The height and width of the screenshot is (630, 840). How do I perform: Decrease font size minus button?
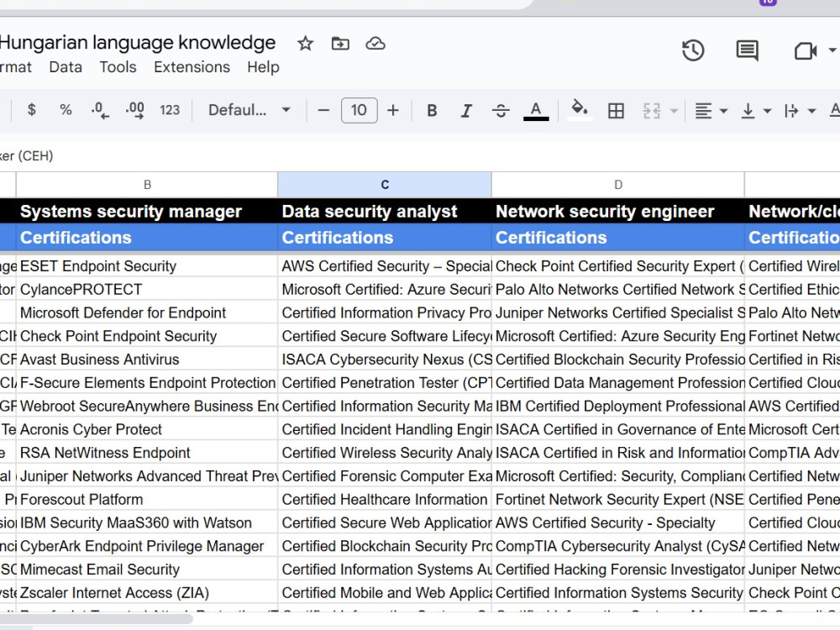click(x=323, y=110)
